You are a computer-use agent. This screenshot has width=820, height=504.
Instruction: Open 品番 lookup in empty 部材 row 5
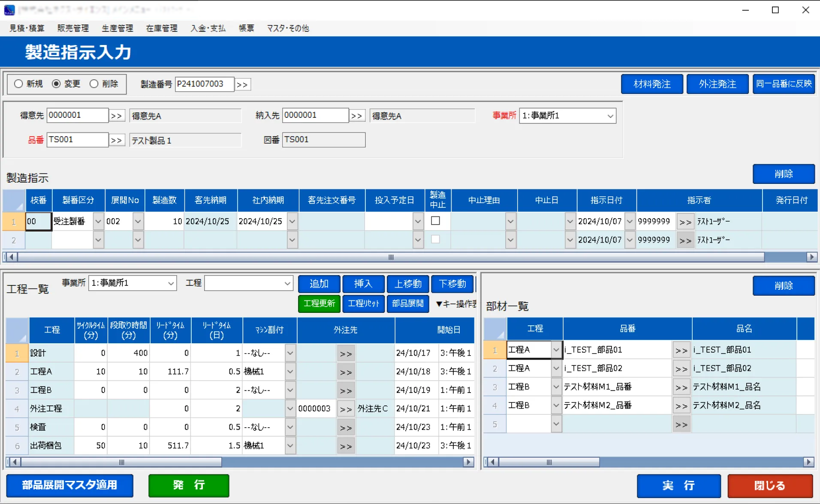click(x=681, y=424)
